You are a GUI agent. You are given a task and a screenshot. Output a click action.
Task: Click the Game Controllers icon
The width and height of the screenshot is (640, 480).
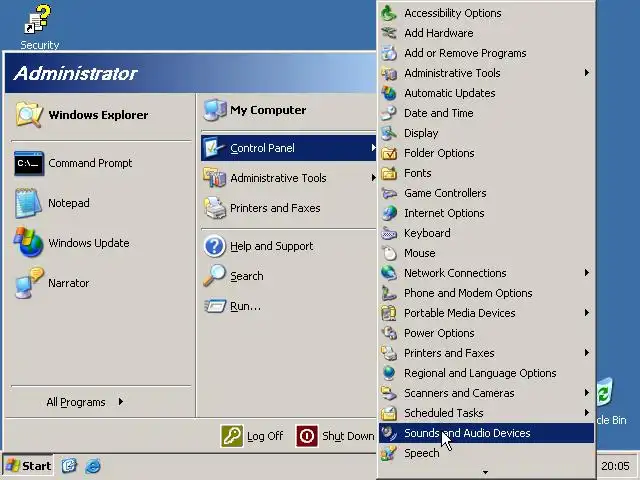pos(389,193)
